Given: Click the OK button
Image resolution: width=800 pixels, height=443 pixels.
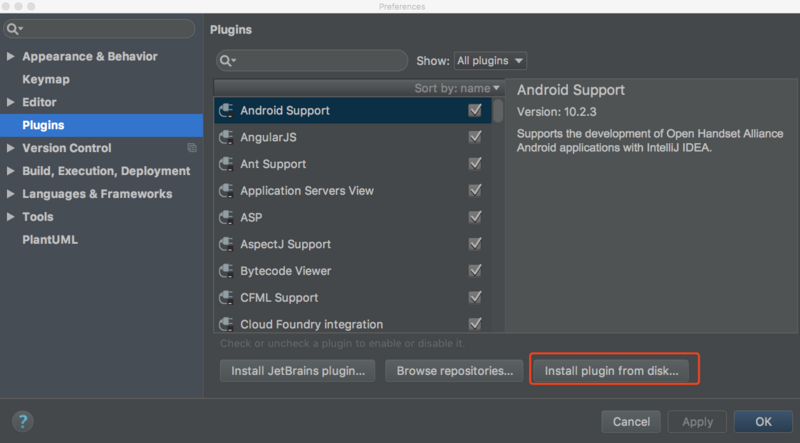Looking at the screenshot, I should [x=763, y=422].
